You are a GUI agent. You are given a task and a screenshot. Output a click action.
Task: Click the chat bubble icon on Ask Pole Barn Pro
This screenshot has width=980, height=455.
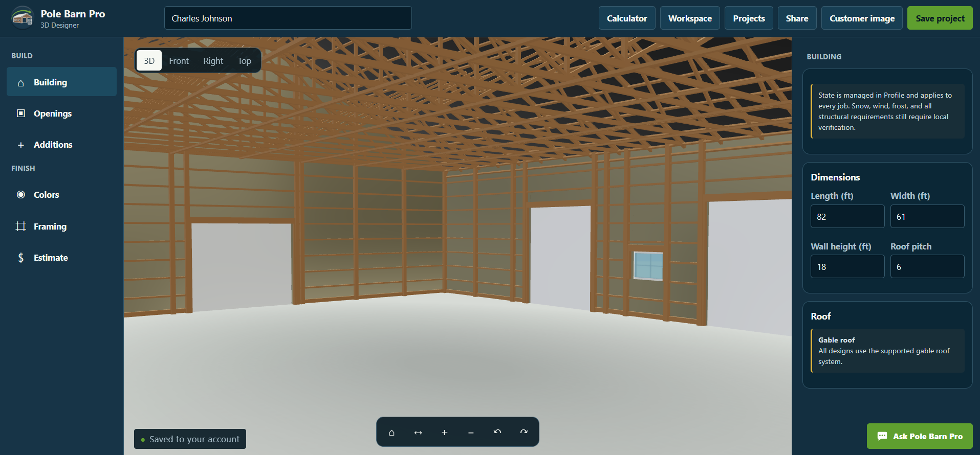tap(882, 436)
